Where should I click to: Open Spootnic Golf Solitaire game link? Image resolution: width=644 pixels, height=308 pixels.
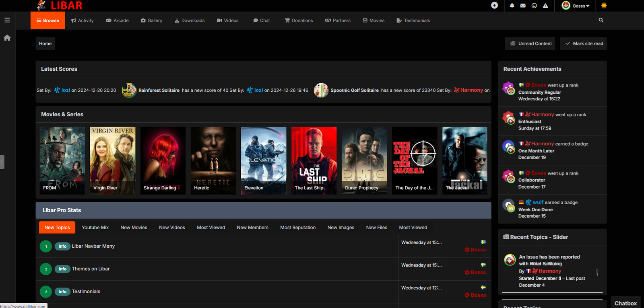pos(355,90)
